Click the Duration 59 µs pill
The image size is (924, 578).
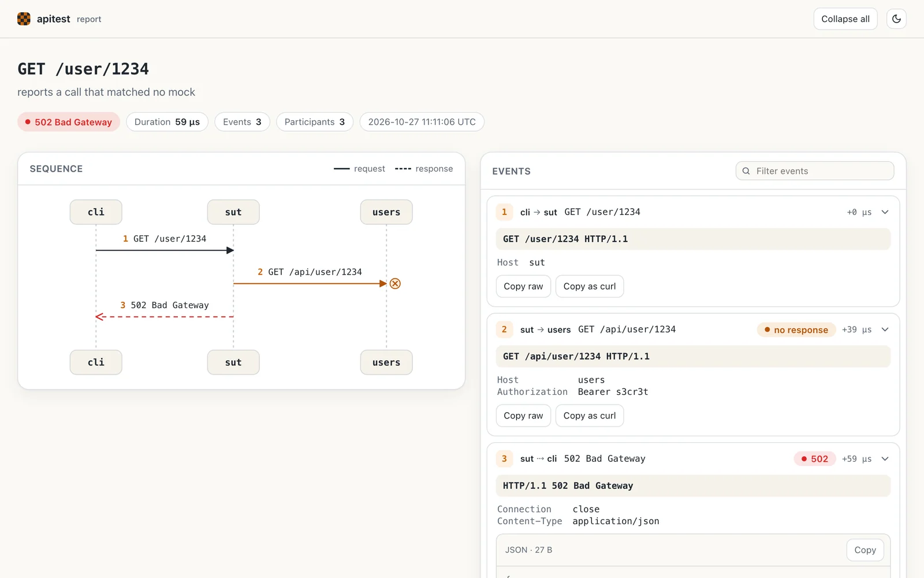pyautogui.click(x=167, y=122)
